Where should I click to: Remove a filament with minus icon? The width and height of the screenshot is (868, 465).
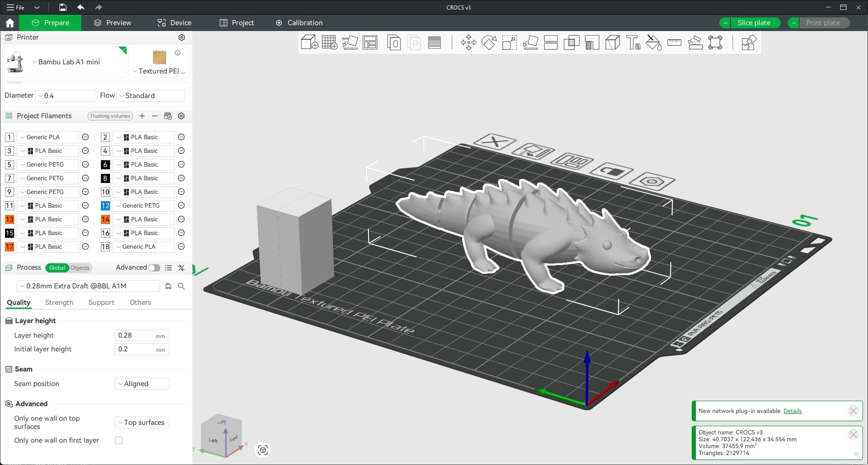point(155,116)
